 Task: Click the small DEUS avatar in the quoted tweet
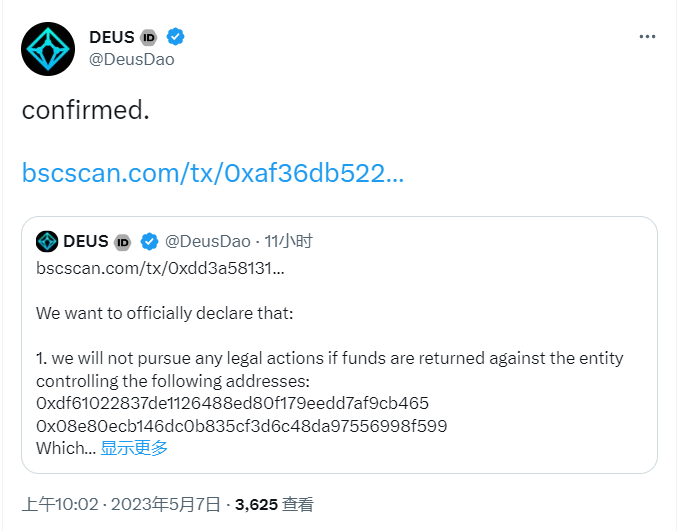click(47, 242)
